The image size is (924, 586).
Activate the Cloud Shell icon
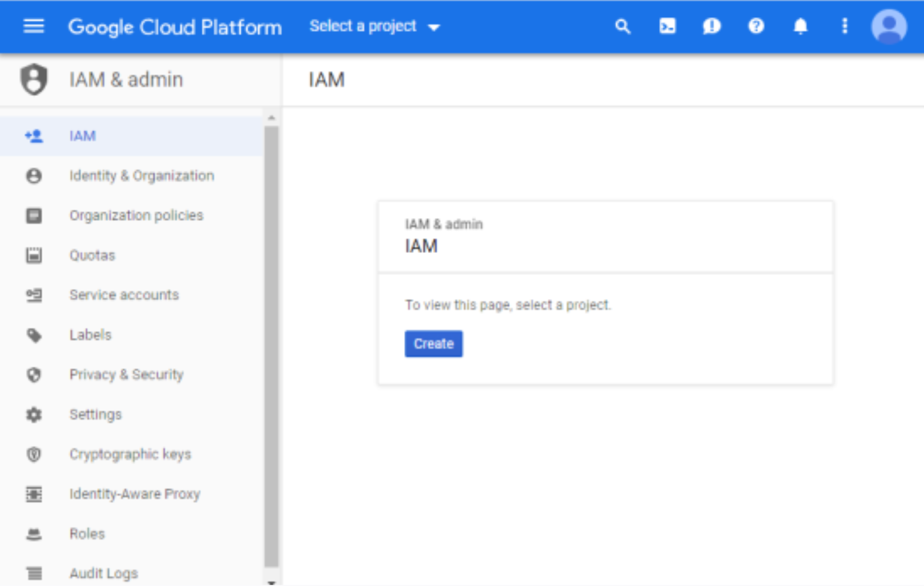(667, 26)
